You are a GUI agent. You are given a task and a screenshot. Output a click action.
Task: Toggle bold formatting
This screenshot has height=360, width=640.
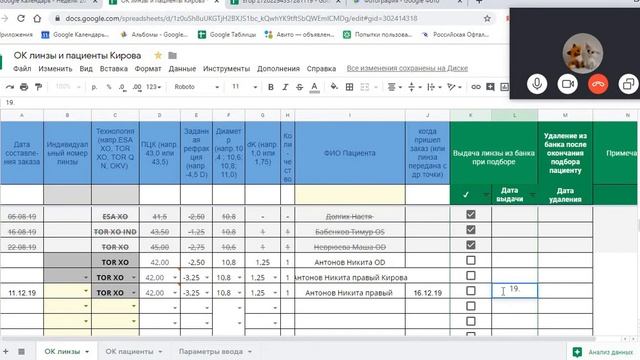(x=271, y=87)
